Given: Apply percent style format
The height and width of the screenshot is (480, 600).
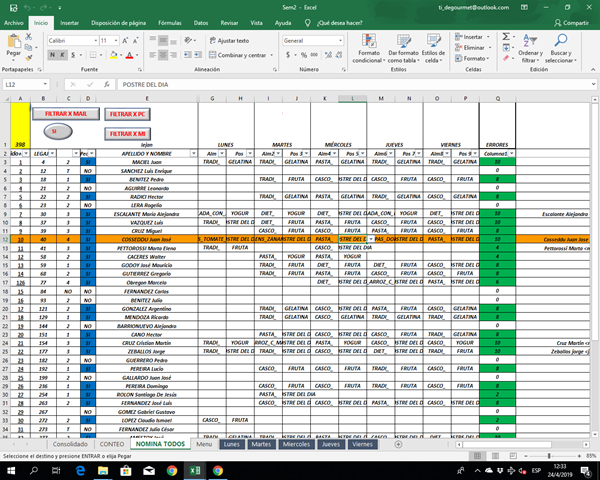Looking at the screenshot, I should (304, 55).
